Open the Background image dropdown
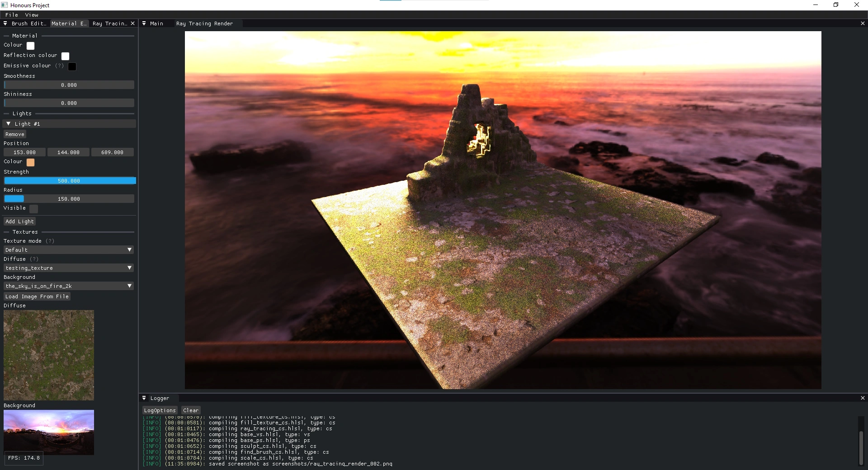 point(69,286)
